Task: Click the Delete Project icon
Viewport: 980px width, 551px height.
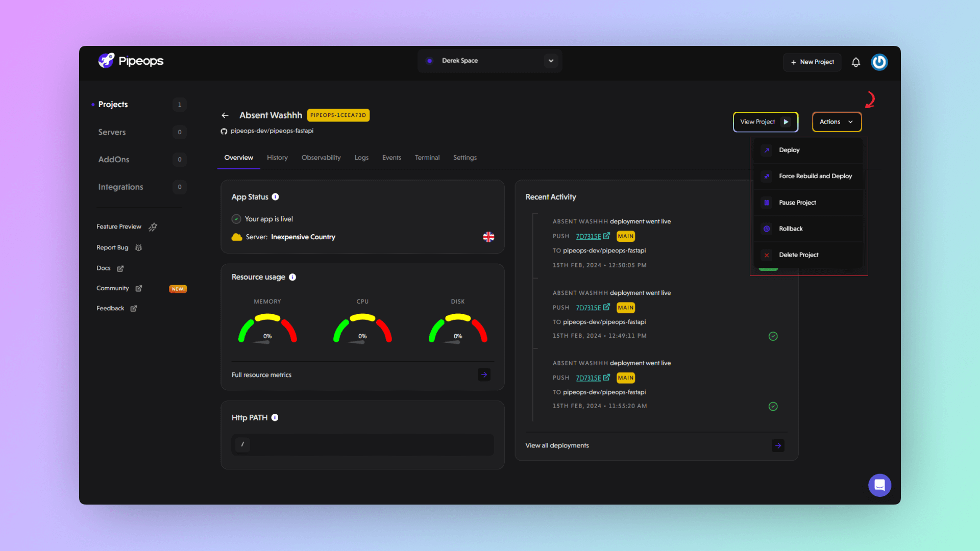Action: coord(767,254)
